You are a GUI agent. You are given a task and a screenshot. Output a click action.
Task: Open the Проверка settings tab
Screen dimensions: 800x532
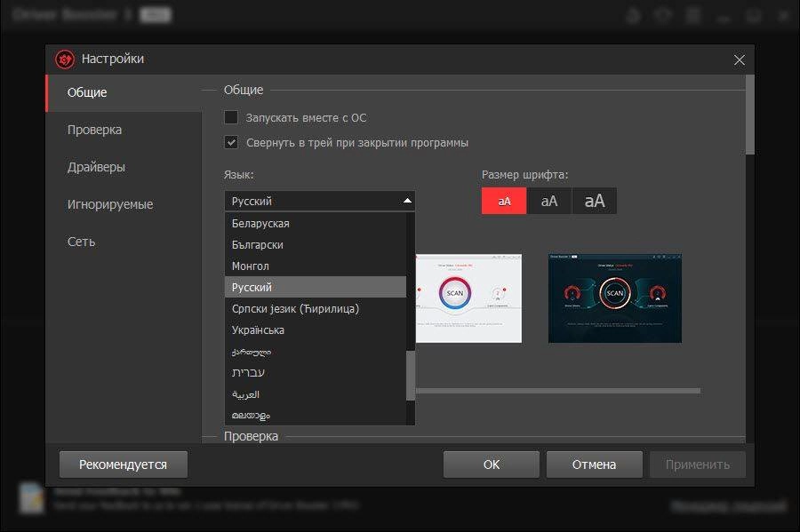pyautogui.click(x=124, y=130)
